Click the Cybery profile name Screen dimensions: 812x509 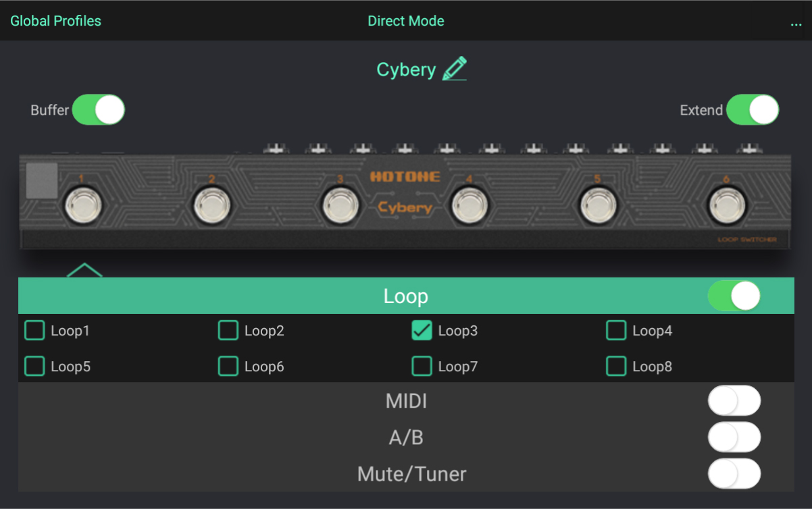point(406,70)
